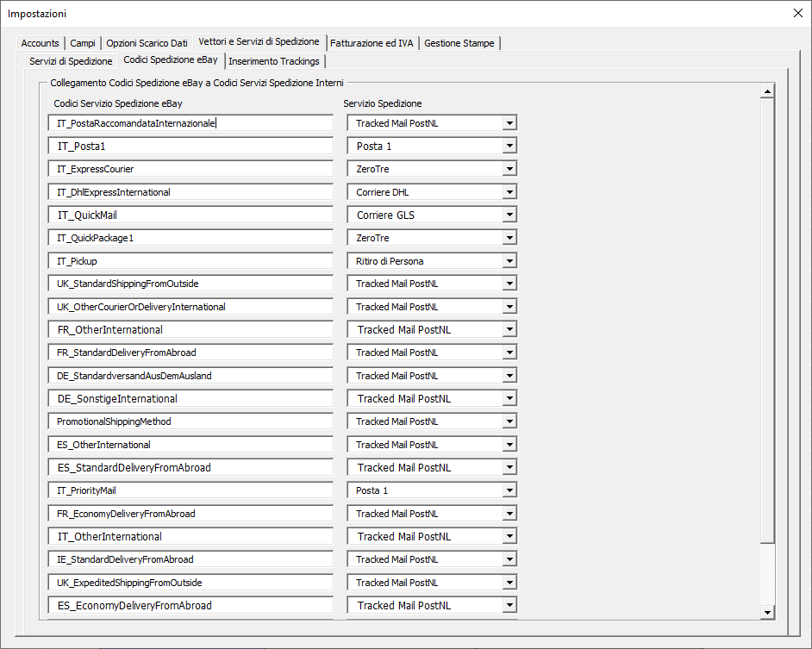Viewport: 812px width, 649px height.
Task: Focus the ES_EconomyDeliveryFromAbroad field
Action: pyautogui.click(x=191, y=605)
